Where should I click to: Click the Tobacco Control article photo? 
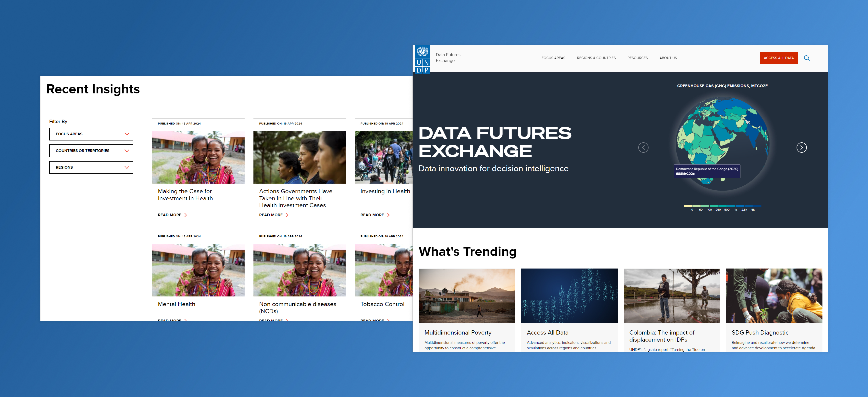[x=384, y=270]
